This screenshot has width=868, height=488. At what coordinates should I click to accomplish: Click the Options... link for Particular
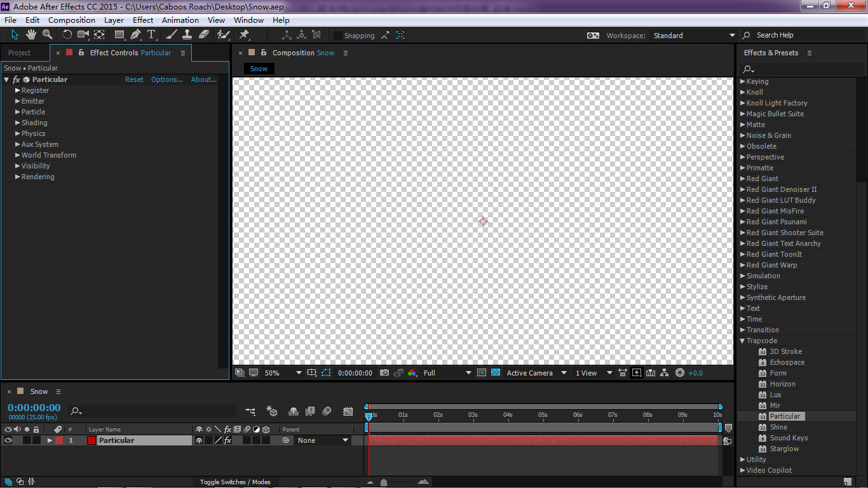click(166, 79)
